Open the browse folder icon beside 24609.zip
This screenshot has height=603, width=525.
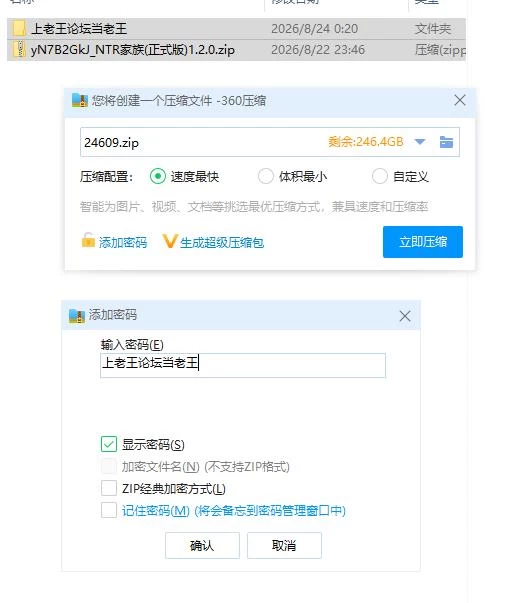point(446,142)
